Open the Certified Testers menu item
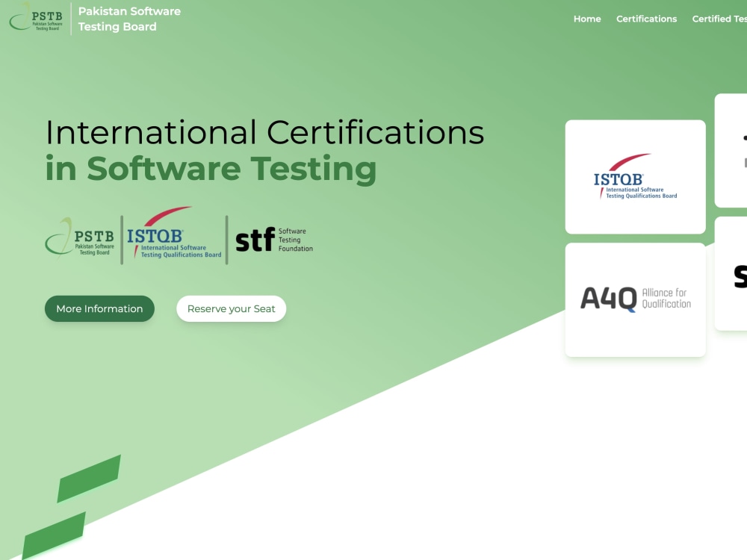The height and width of the screenshot is (560, 747). (719, 19)
